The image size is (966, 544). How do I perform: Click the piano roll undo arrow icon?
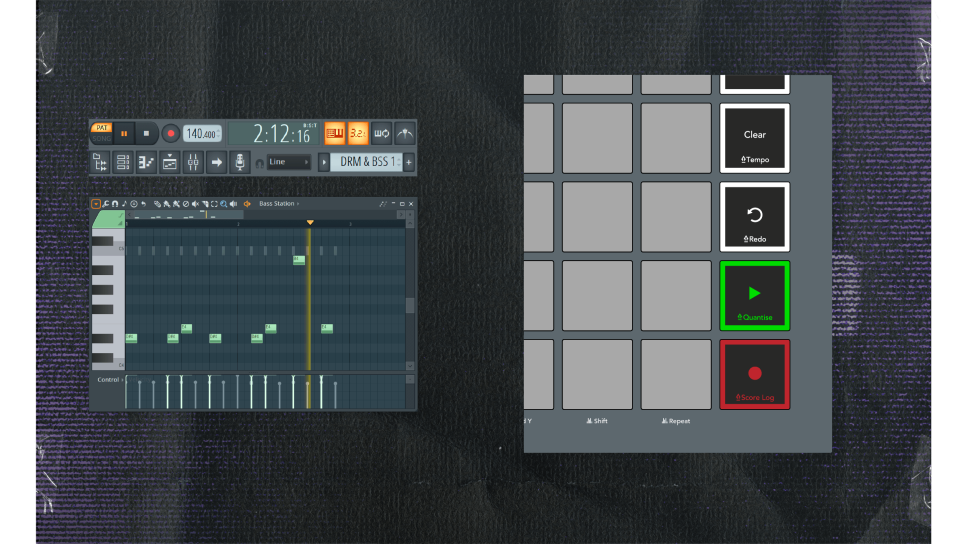coord(144,204)
